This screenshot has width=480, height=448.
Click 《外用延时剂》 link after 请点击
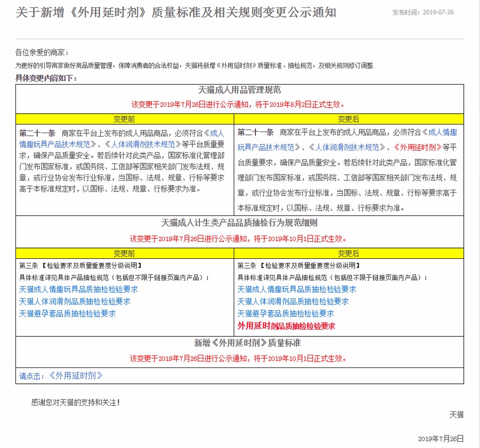pyautogui.click(x=74, y=375)
